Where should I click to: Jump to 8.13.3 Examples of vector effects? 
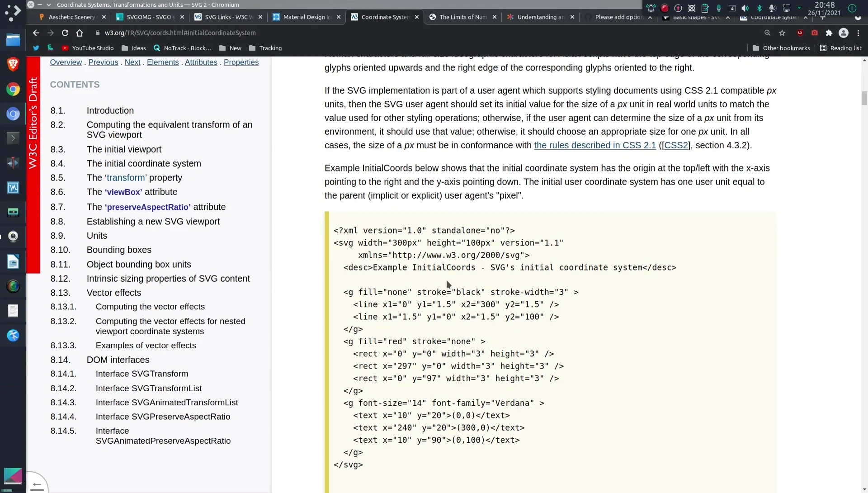(146, 346)
